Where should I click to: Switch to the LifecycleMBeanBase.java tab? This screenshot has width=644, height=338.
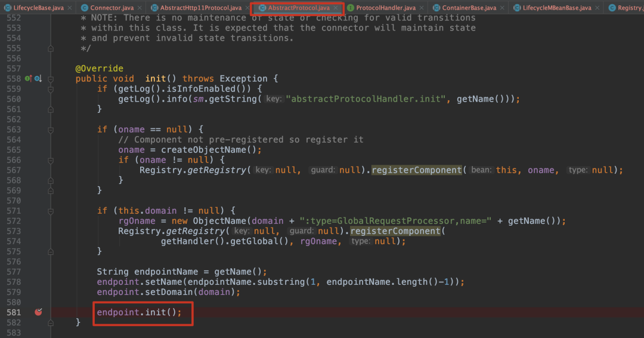pyautogui.click(x=556, y=8)
